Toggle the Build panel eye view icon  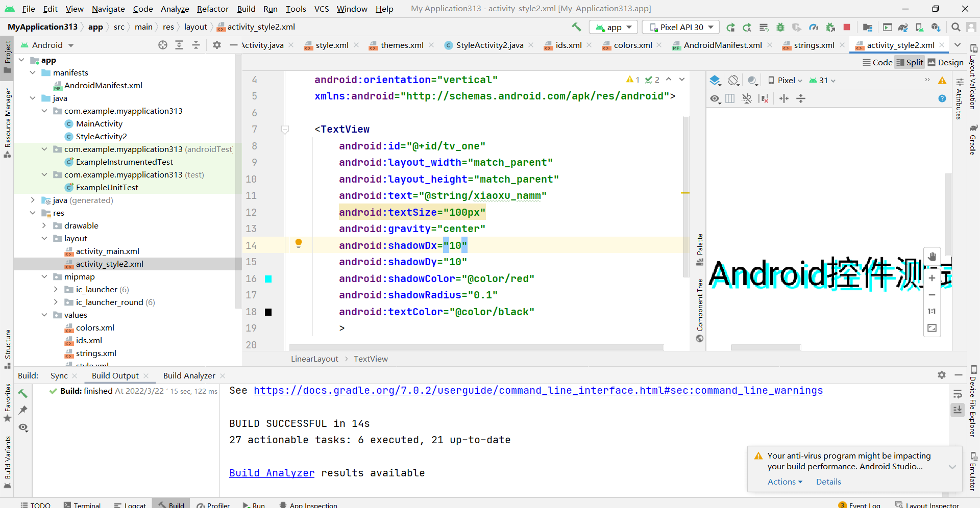23,427
